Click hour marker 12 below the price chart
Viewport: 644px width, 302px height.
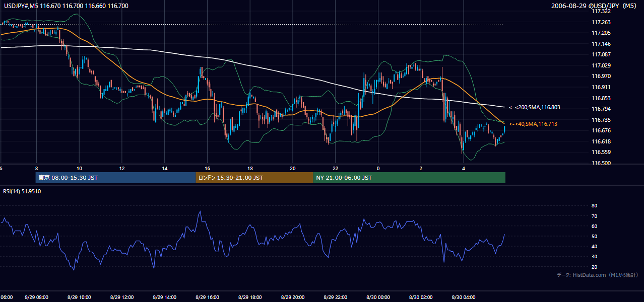(x=122, y=169)
